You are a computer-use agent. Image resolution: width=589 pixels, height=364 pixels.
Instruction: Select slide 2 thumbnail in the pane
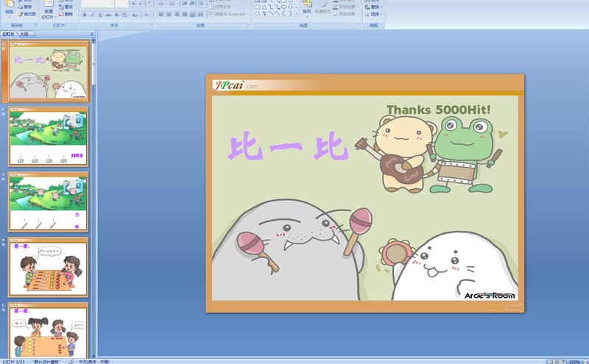pyautogui.click(x=48, y=137)
